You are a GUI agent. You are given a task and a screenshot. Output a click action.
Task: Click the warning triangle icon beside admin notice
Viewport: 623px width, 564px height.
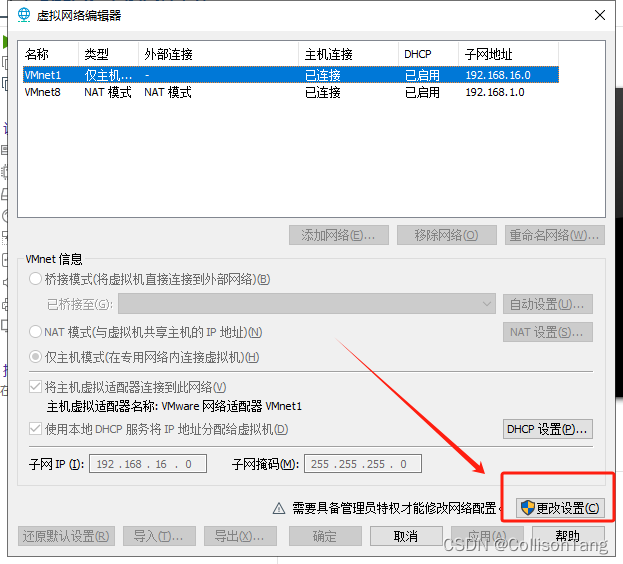pyautogui.click(x=279, y=508)
